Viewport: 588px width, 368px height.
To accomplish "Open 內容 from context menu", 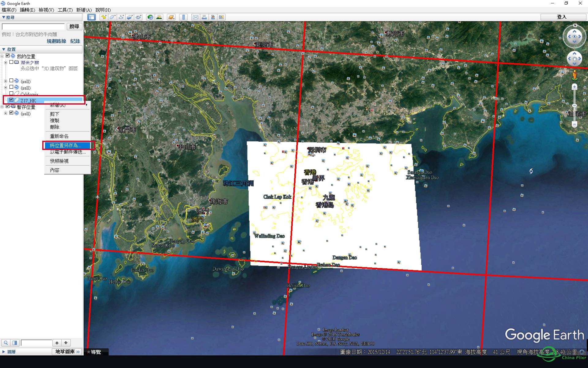I will (x=67, y=170).
